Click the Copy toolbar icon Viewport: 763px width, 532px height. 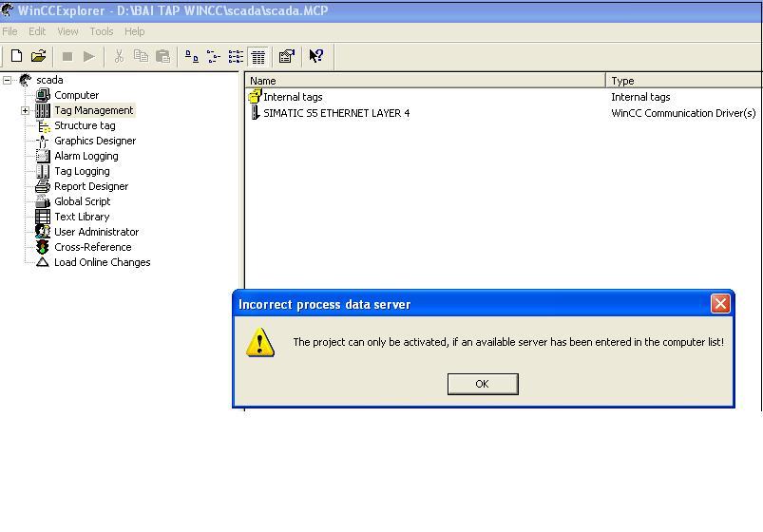pyautogui.click(x=142, y=56)
